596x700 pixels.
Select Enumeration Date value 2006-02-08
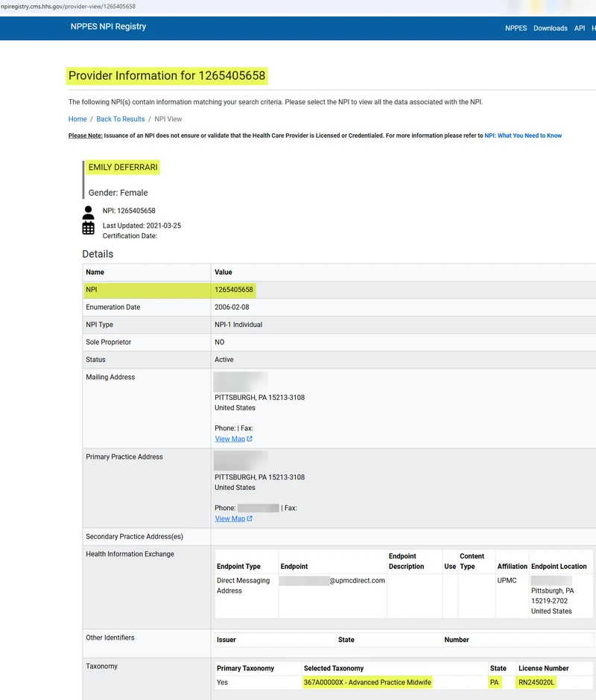click(x=232, y=307)
